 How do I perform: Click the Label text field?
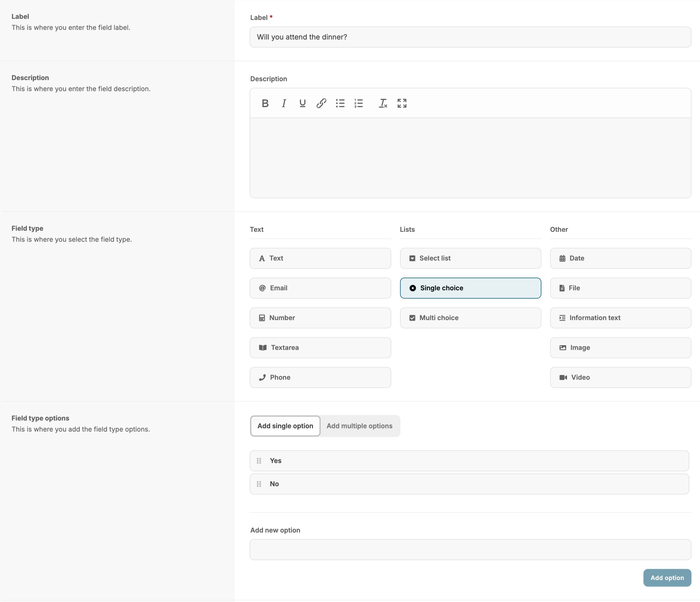(x=470, y=37)
